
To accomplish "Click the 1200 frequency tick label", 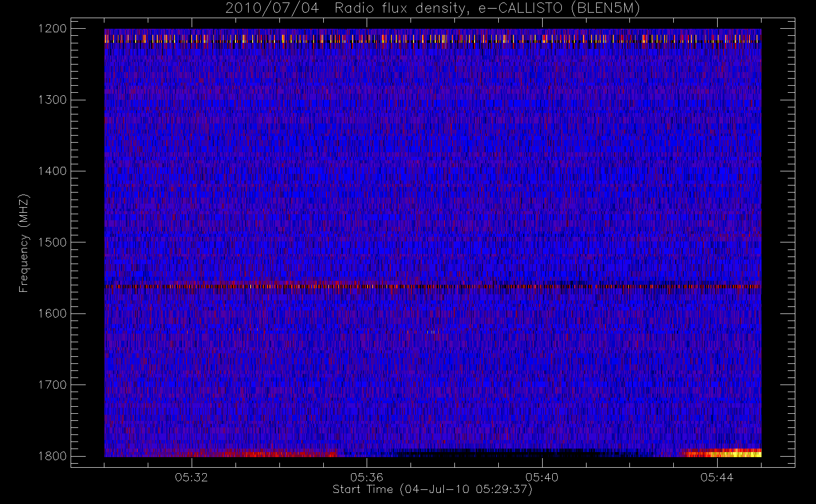I will click(x=52, y=29).
